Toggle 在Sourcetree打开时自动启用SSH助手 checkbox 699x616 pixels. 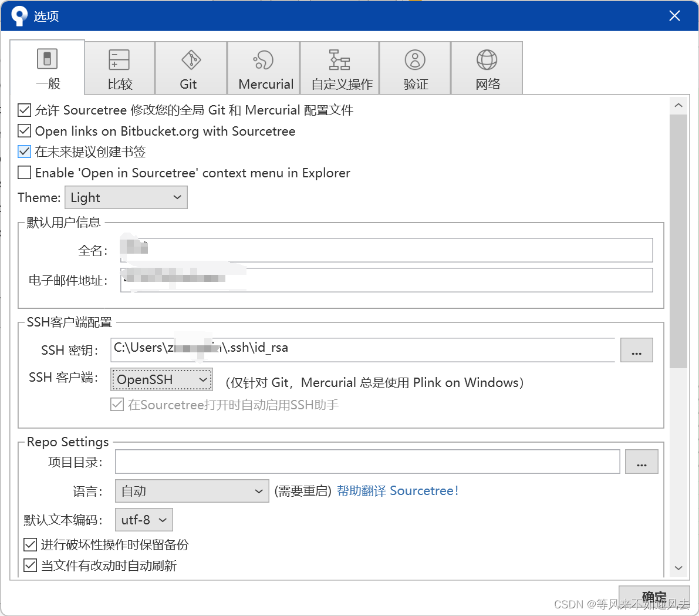(x=117, y=405)
